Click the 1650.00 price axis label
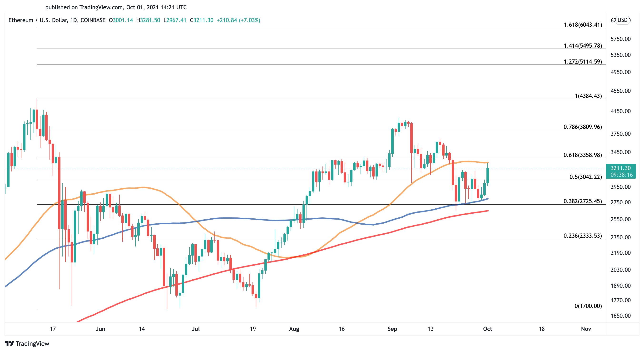This screenshot has width=644, height=352. [620, 316]
